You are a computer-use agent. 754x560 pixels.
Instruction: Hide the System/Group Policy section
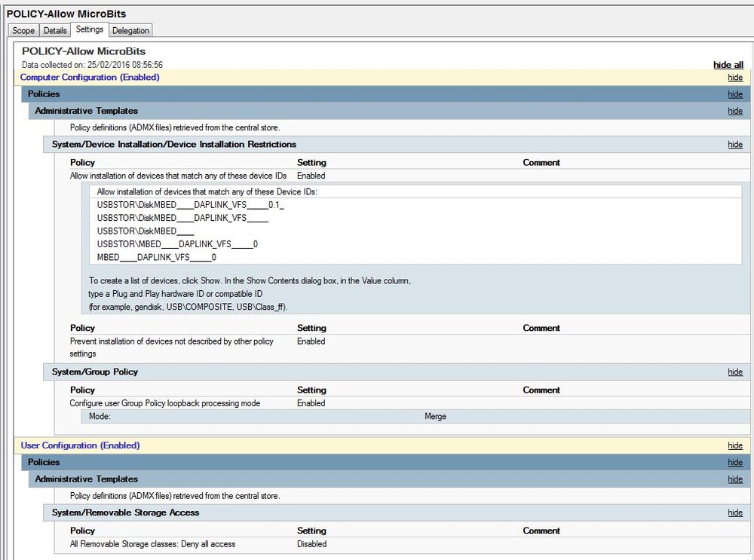(734, 372)
